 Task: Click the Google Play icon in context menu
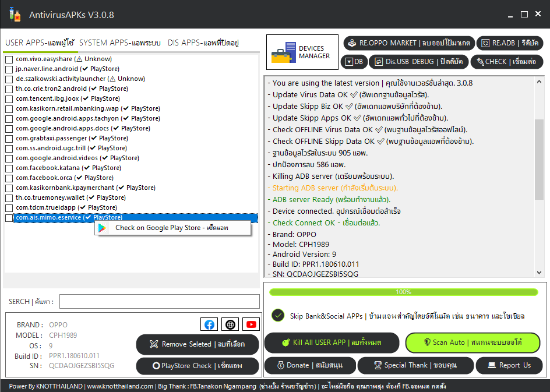(102, 228)
